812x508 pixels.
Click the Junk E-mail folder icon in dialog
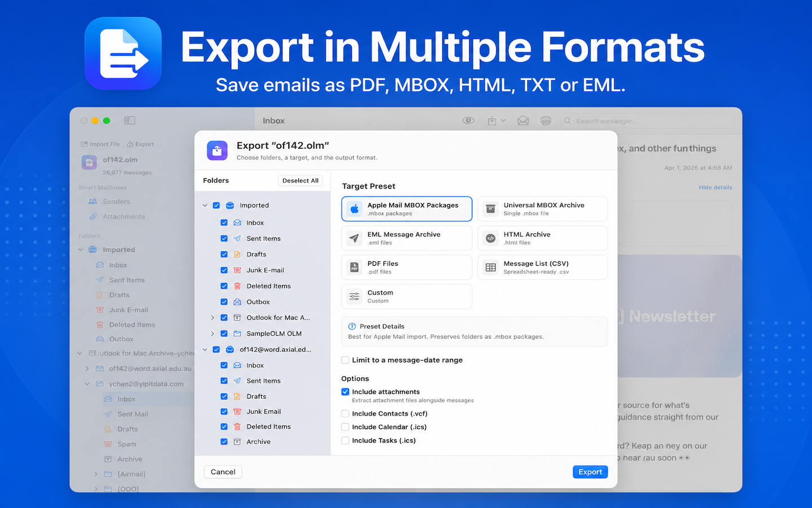click(x=237, y=270)
